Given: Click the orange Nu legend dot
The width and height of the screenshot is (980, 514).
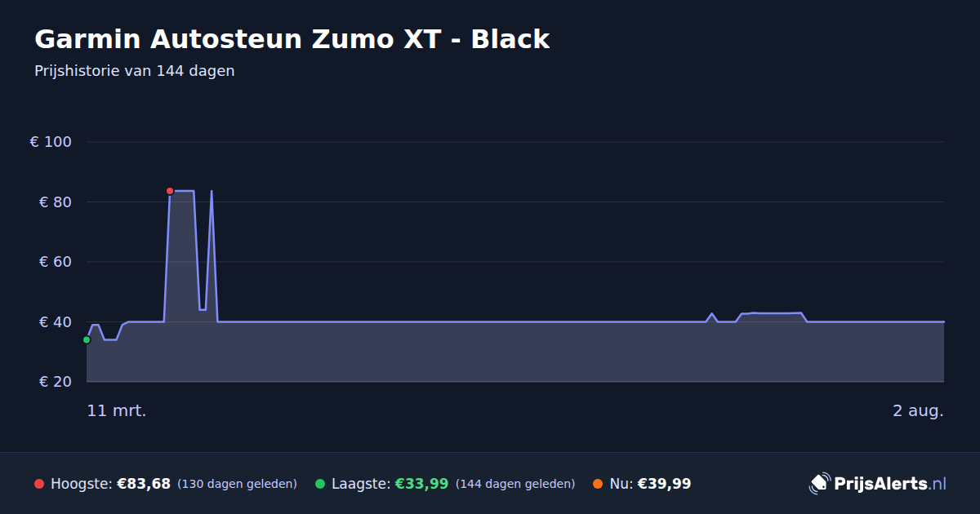Looking at the screenshot, I should 598,484.
